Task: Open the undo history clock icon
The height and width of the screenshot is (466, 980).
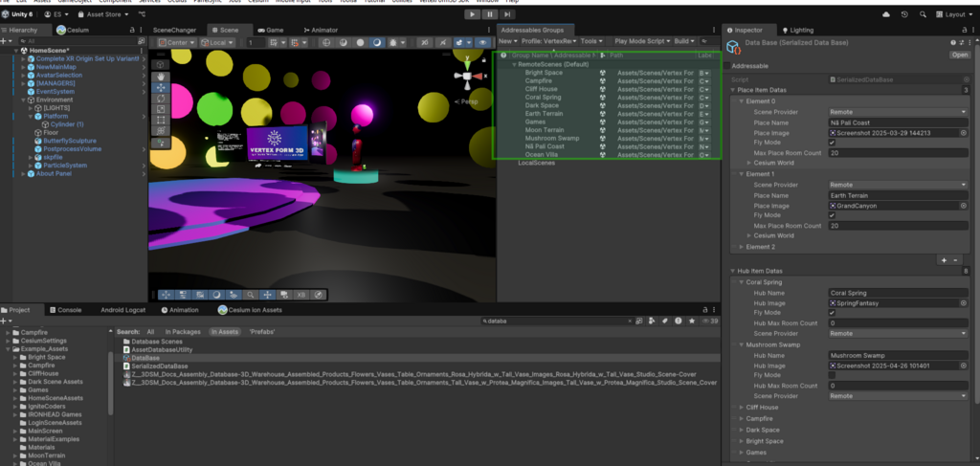Action: 904,14
